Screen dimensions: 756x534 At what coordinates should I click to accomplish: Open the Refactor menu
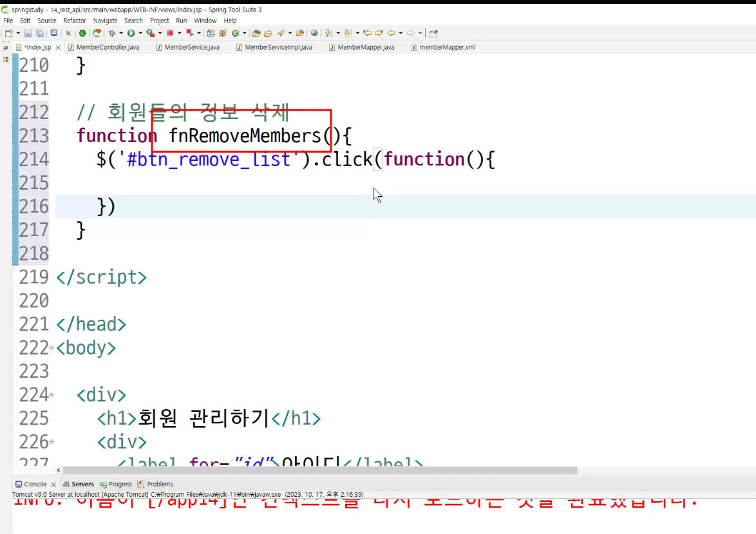[x=75, y=21]
